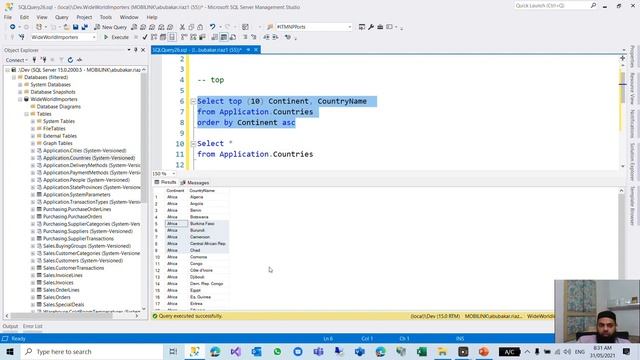Screen dimensions: 640x360
Task: Click the Burkina Faso result cell
Action: (208, 224)
